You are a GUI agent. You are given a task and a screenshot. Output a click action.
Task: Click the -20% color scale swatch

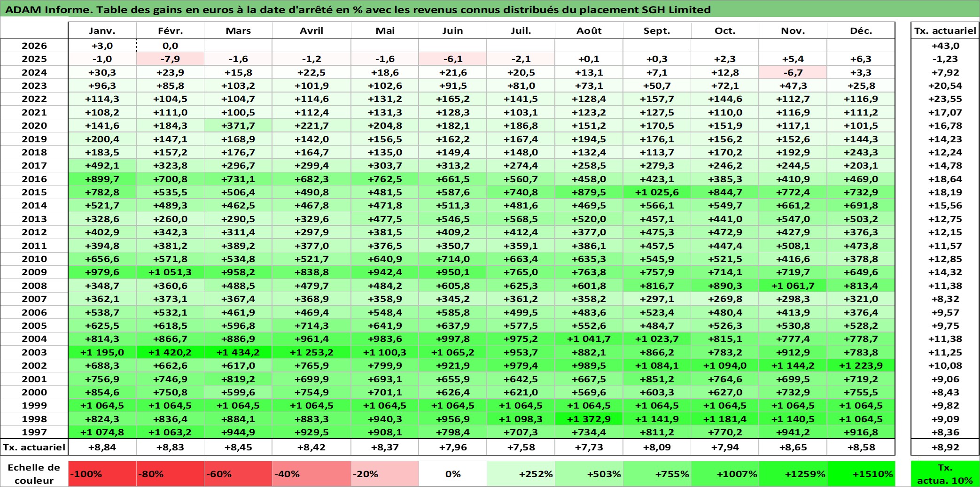point(385,474)
